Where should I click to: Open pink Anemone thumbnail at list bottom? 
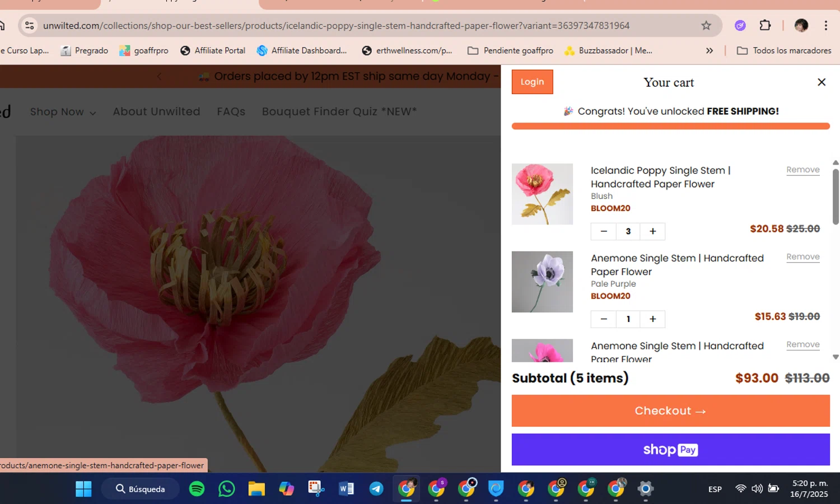(542, 351)
